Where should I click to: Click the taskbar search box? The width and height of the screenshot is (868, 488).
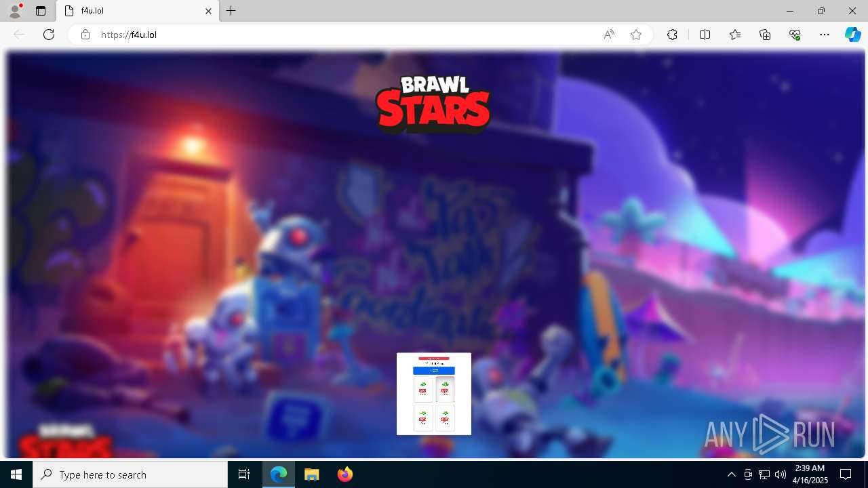pos(130,474)
